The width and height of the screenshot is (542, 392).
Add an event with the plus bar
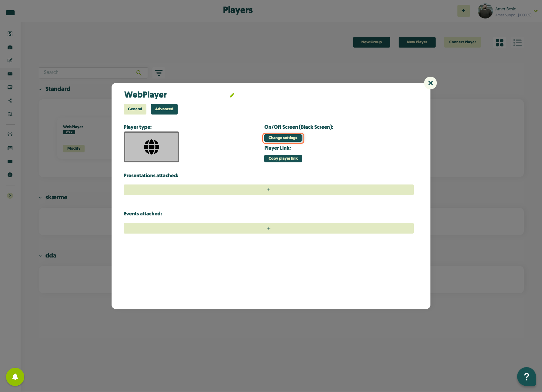coord(269,228)
